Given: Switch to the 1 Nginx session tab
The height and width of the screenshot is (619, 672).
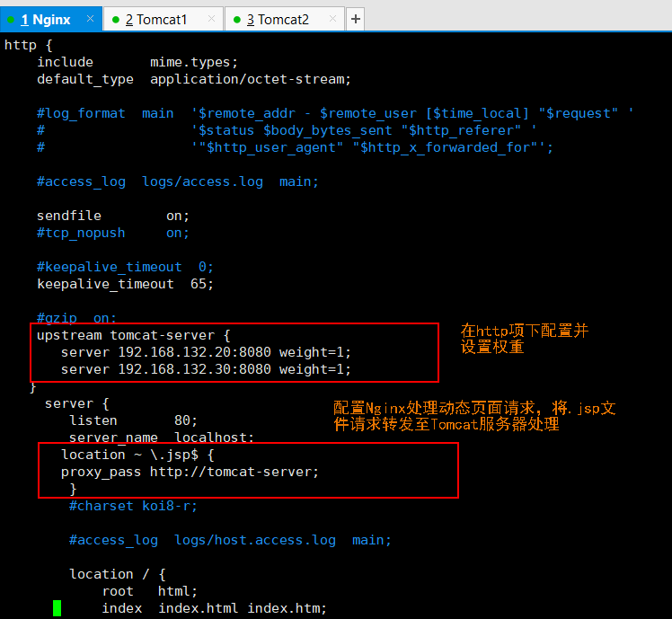Looking at the screenshot, I should pyautogui.click(x=51, y=19).
